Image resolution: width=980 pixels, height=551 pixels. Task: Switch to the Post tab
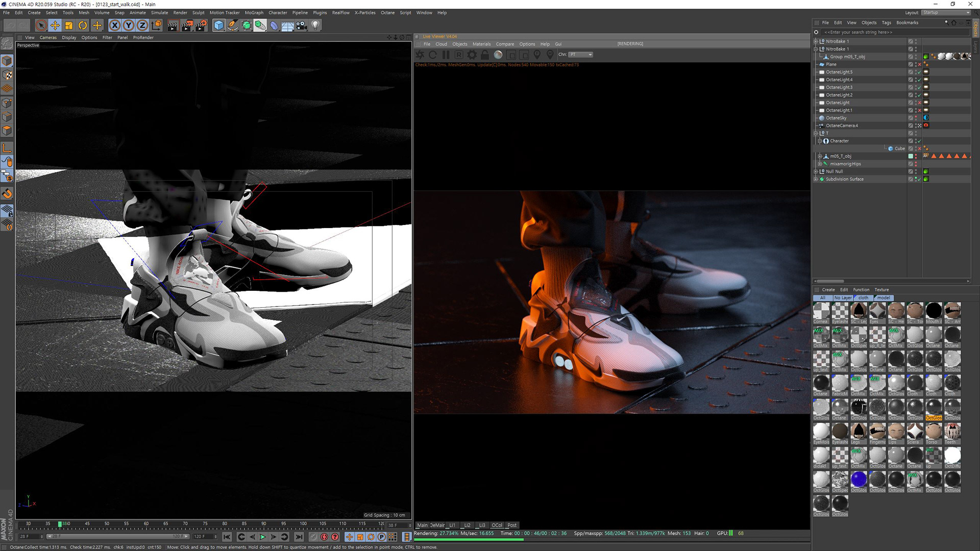point(512,525)
